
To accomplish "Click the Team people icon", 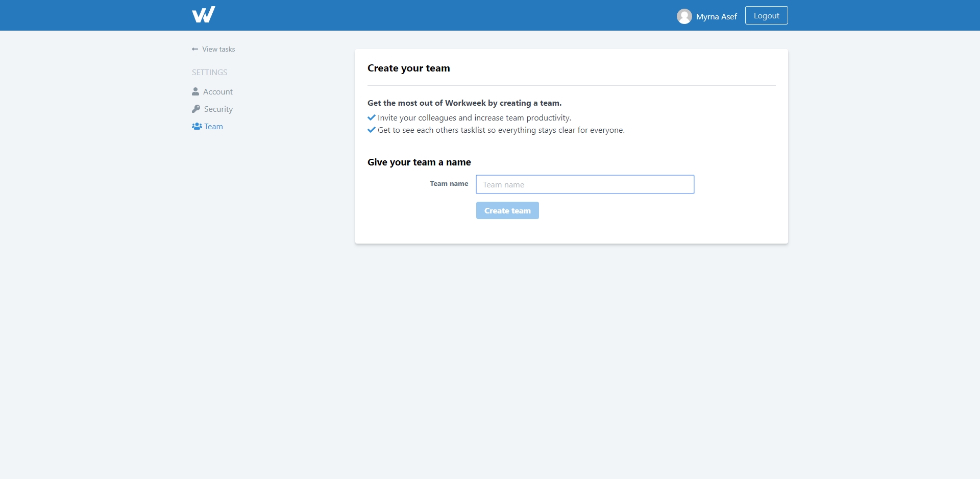I will [197, 126].
